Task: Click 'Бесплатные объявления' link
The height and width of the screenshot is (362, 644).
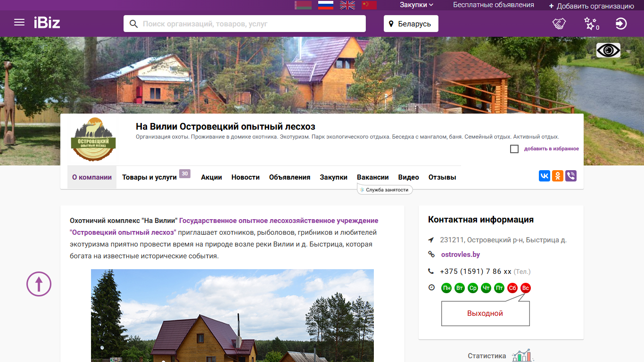Action: click(x=494, y=5)
